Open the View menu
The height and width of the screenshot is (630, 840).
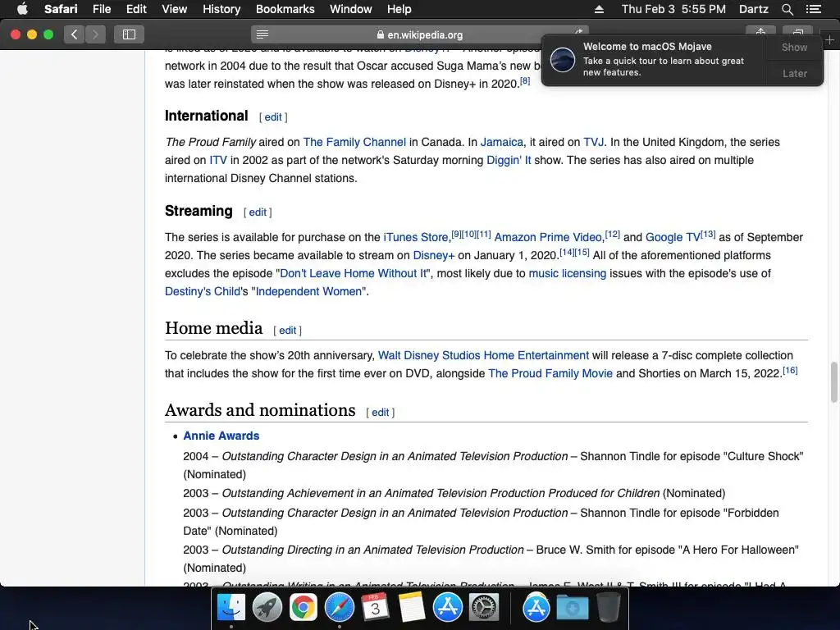tap(174, 9)
